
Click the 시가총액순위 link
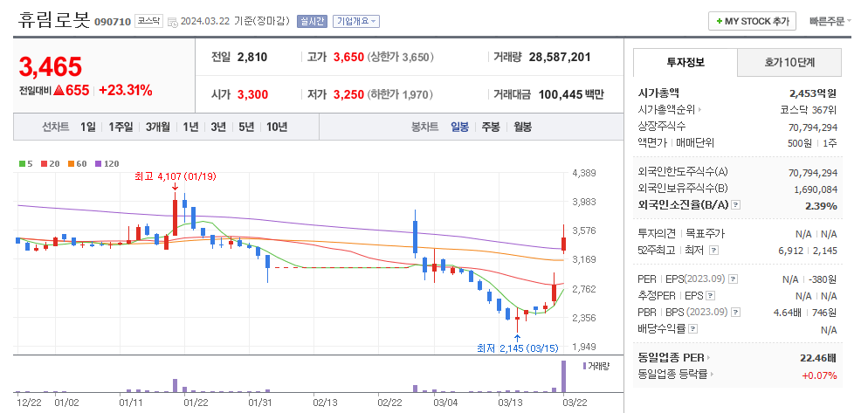(667, 110)
